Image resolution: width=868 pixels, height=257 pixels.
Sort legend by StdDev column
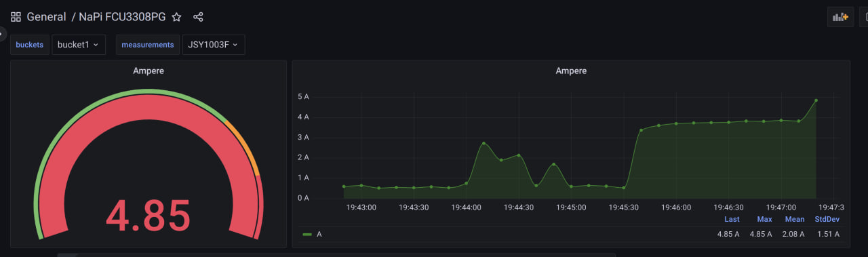827,219
